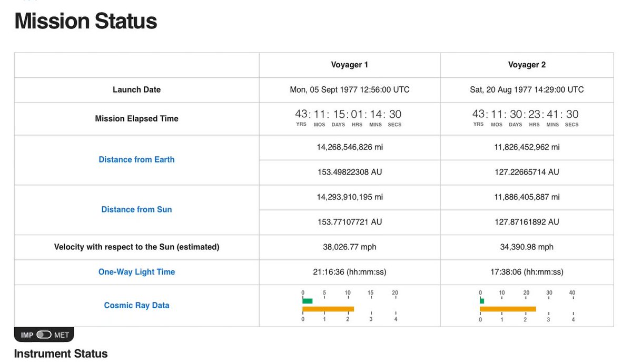Click Voyager 2 orange cosmic ray bar
The height and width of the screenshot is (364, 632).
[508, 309]
